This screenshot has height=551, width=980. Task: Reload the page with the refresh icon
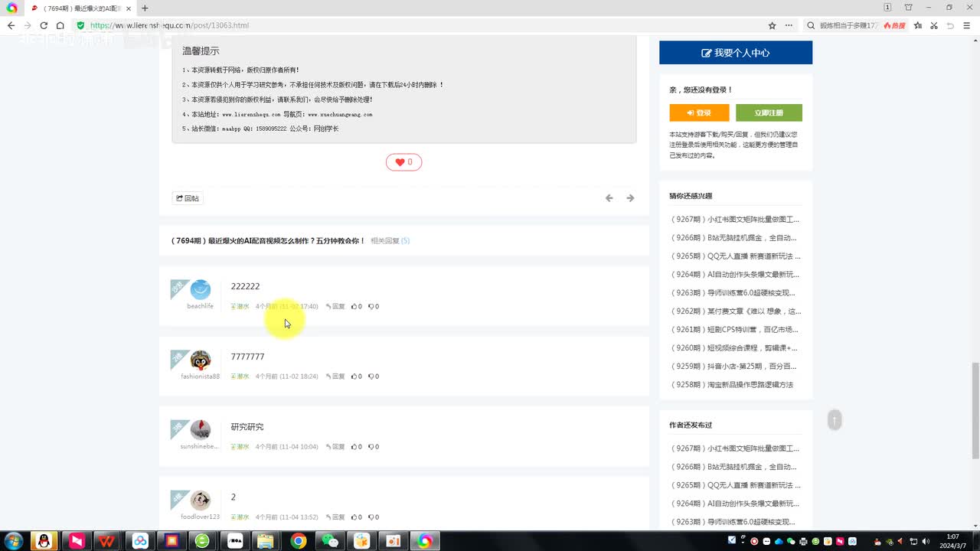coord(44,25)
